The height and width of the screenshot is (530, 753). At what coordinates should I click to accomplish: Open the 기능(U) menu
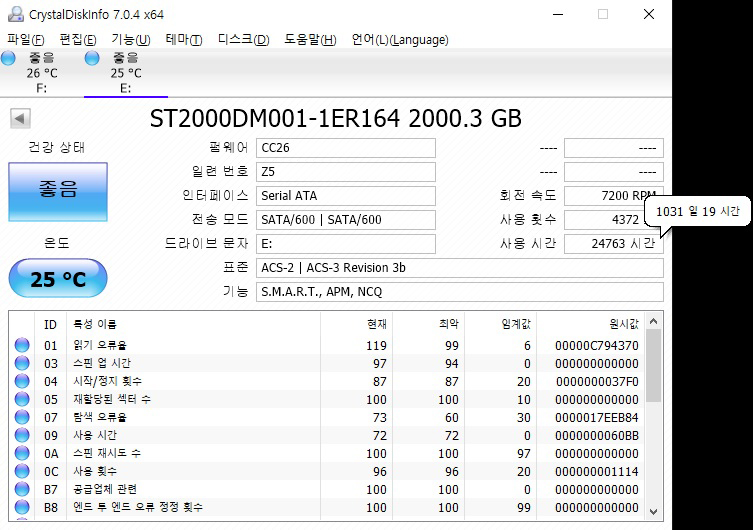tap(131, 39)
